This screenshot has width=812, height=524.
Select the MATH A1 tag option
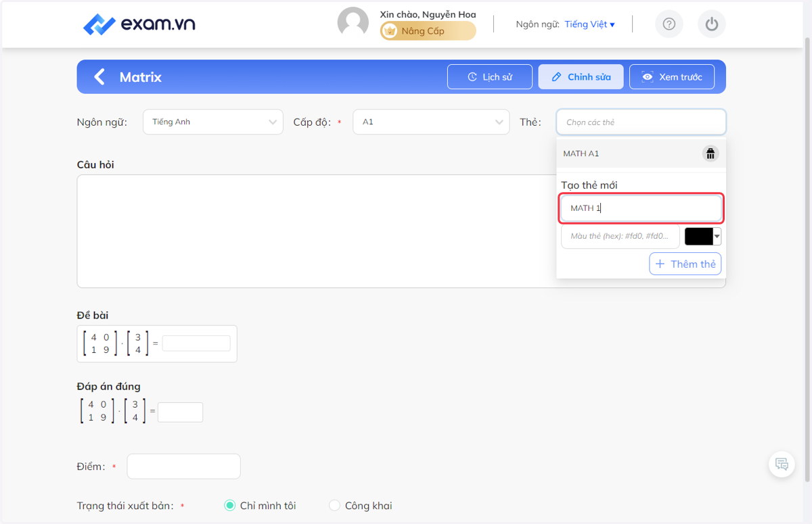tap(641, 153)
